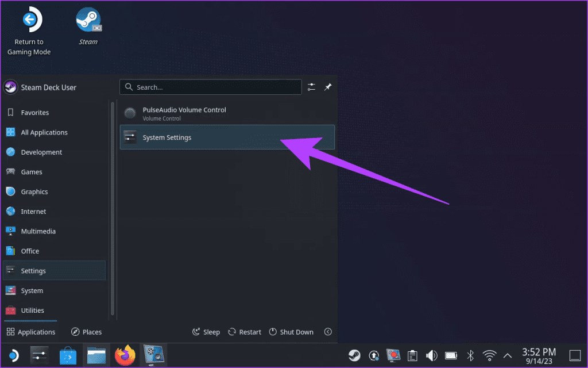Click the Steam Deck User avatar
The width and height of the screenshot is (588, 368).
click(x=10, y=87)
